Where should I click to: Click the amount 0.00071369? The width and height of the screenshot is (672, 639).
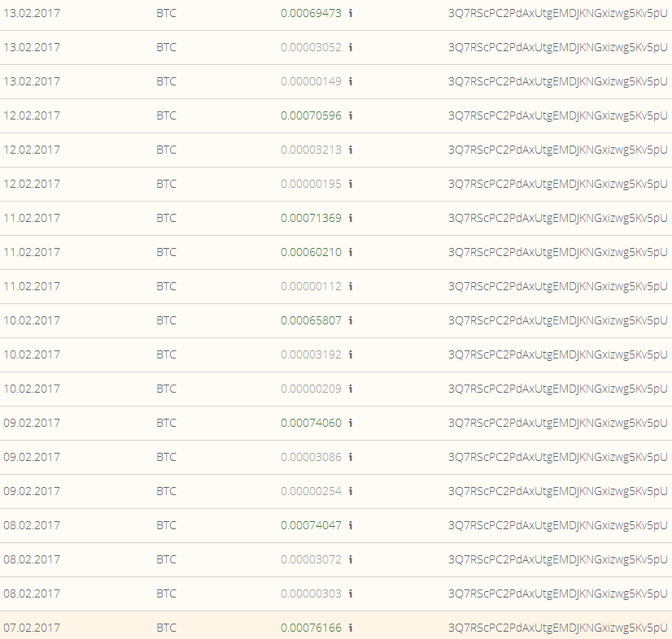point(311,218)
